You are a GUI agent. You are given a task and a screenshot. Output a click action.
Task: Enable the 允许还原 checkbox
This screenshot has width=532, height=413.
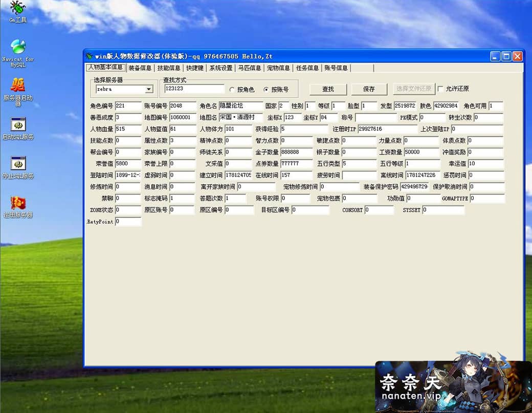coord(440,89)
